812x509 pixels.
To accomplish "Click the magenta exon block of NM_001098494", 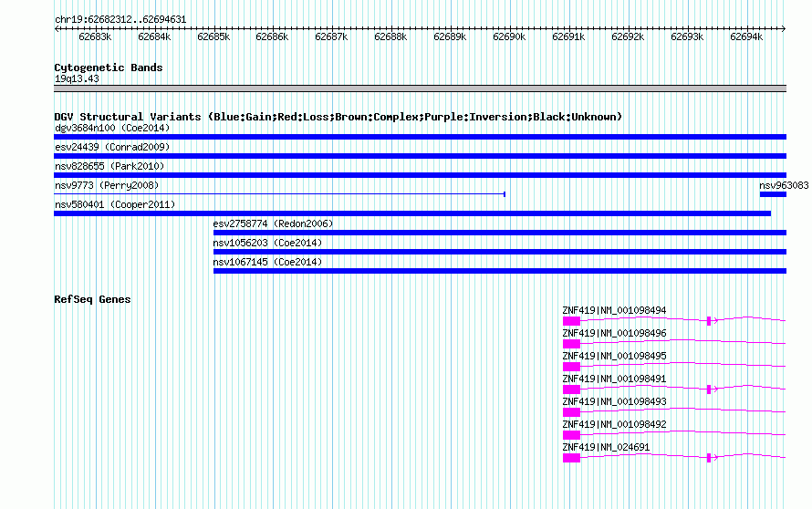I will 572,321.
